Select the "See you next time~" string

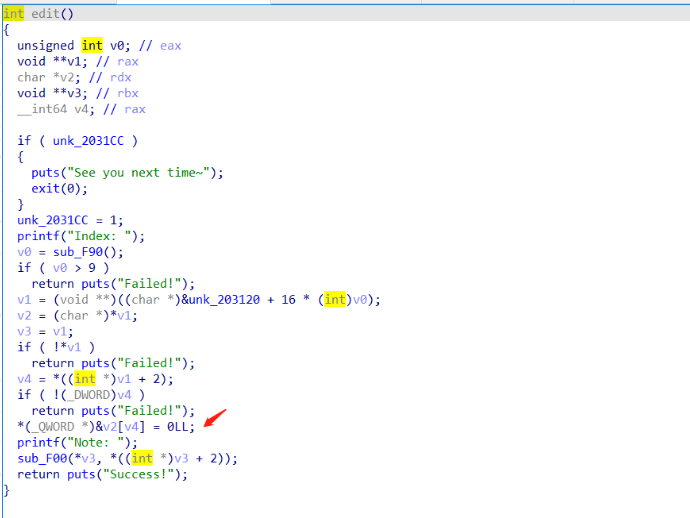point(138,172)
